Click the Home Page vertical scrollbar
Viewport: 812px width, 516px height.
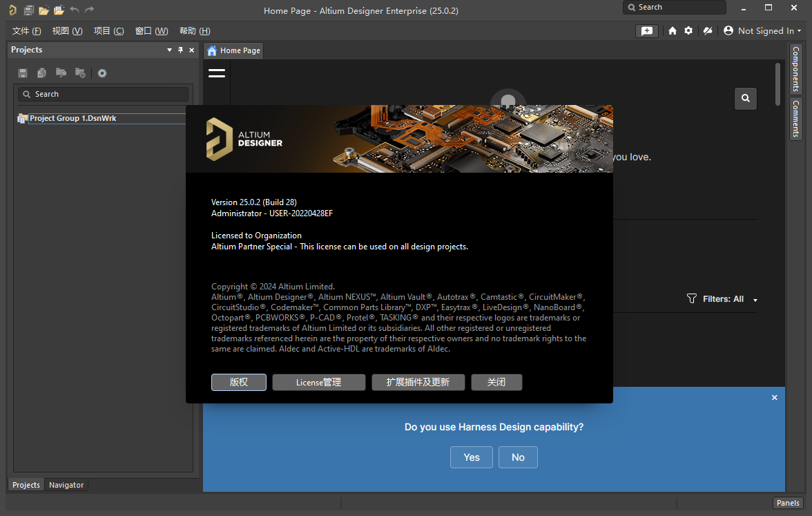pyautogui.click(x=777, y=84)
